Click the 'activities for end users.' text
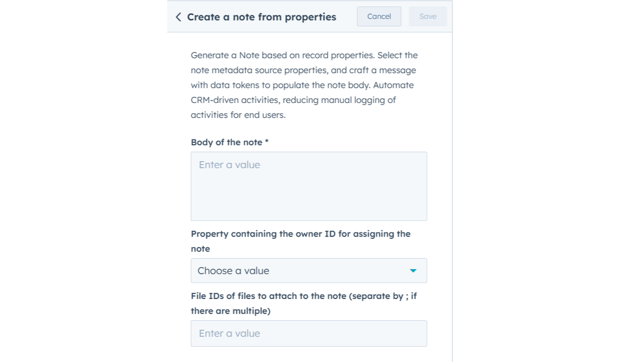 tap(238, 115)
